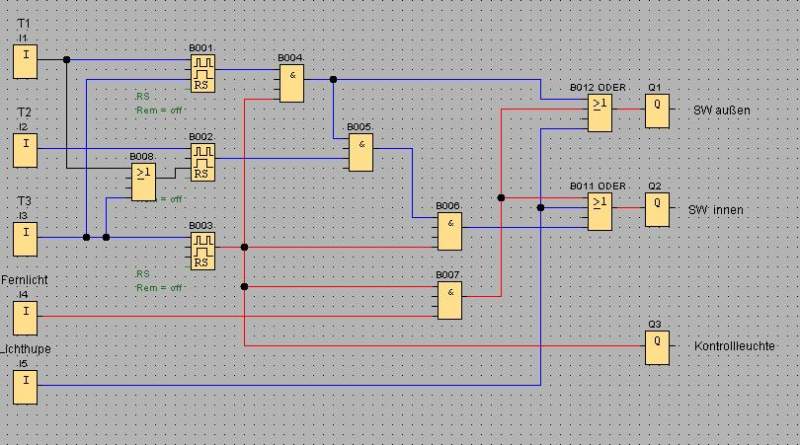Select AND gate block B007
The height and width of the screenshot is (445, 800).
(449, 301)
